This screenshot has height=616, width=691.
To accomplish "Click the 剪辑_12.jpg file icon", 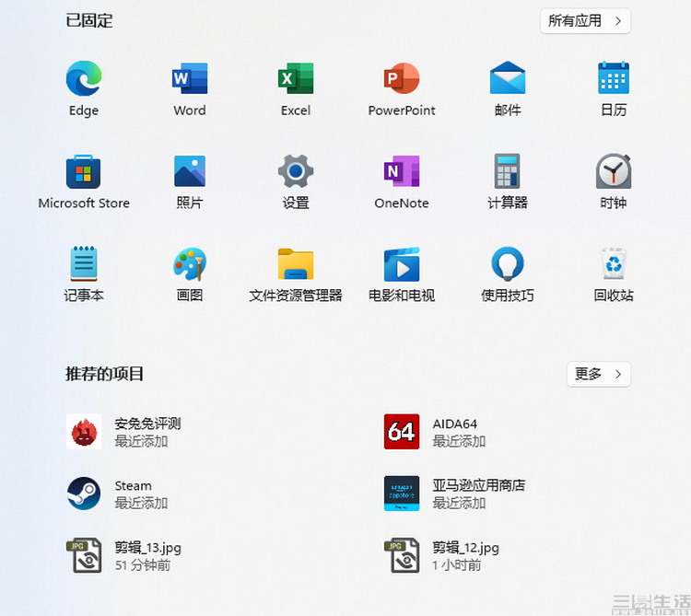I will 402,555.
